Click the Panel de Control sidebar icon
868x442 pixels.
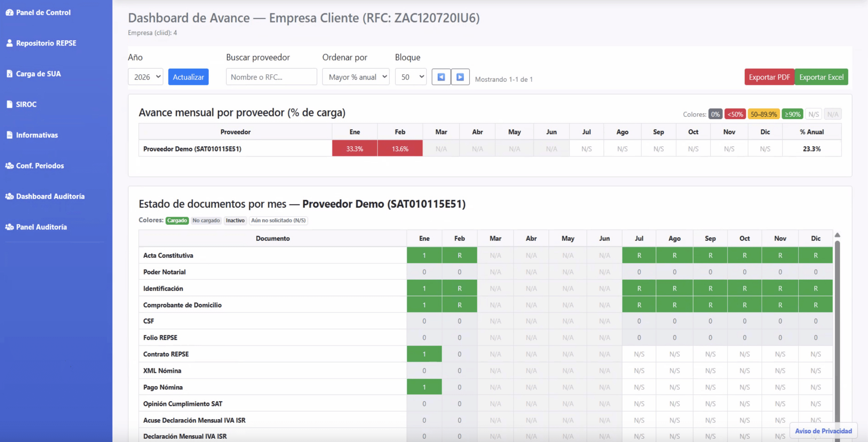tap(9, 12)
